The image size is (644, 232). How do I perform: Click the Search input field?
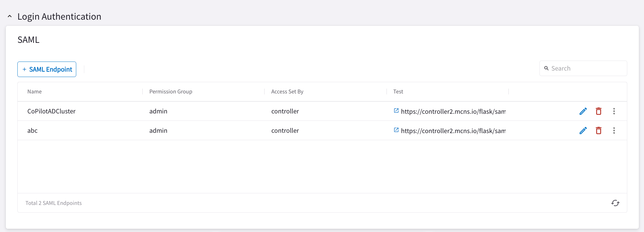[587, 68]
